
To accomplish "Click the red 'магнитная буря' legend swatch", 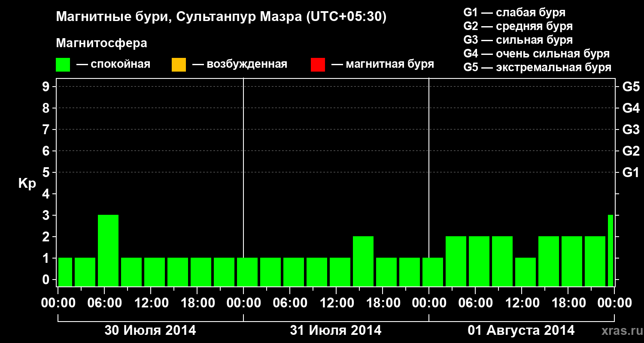I will [x=318, y=65].
